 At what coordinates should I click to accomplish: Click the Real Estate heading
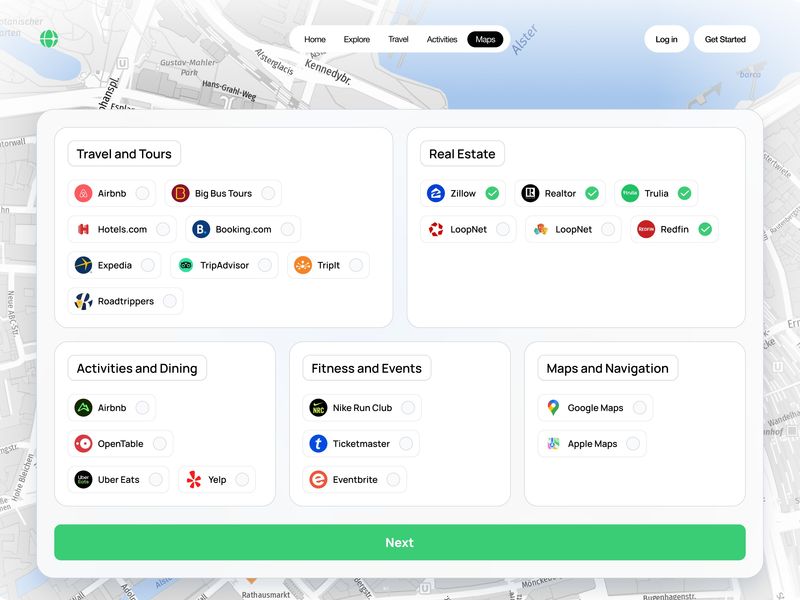click(x=462, y=154)
